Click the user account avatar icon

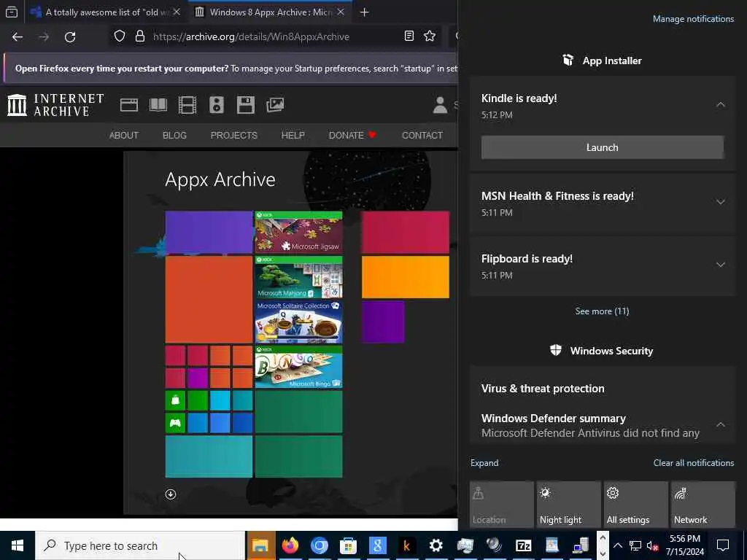(440, 105)
